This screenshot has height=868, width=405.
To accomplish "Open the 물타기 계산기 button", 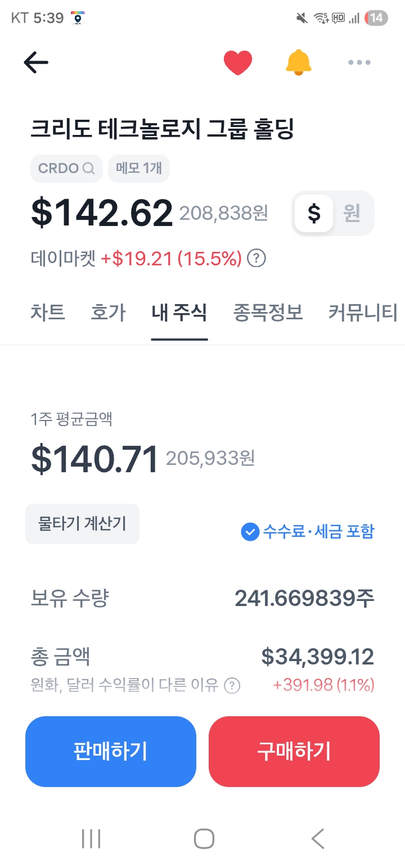I will [x=82, y=524].
